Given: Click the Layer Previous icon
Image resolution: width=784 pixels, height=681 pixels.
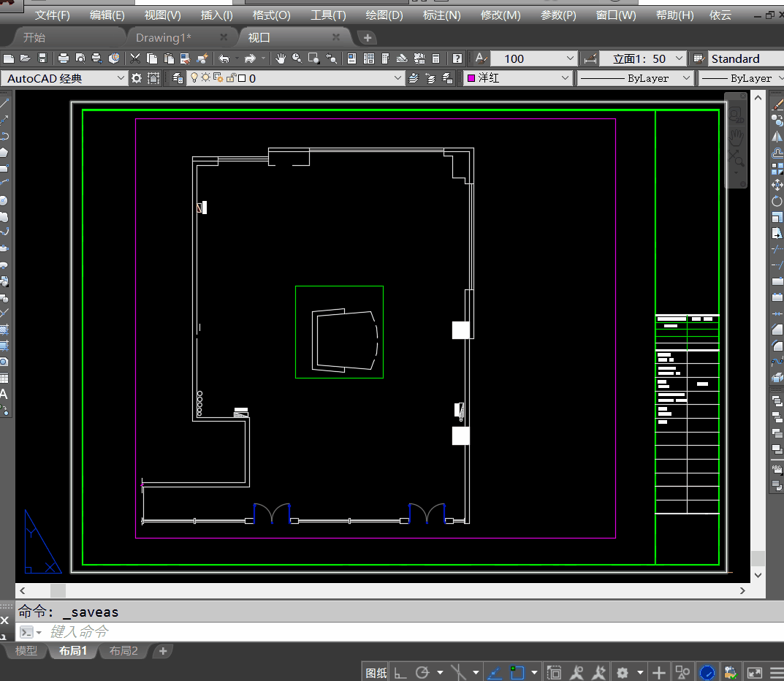Looking at the screenshot, I should click(x=430, y=78).
